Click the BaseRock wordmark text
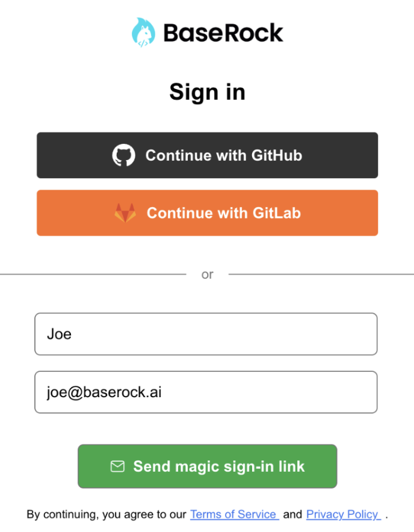The image size is (414, 532). (x=223, y=32)
